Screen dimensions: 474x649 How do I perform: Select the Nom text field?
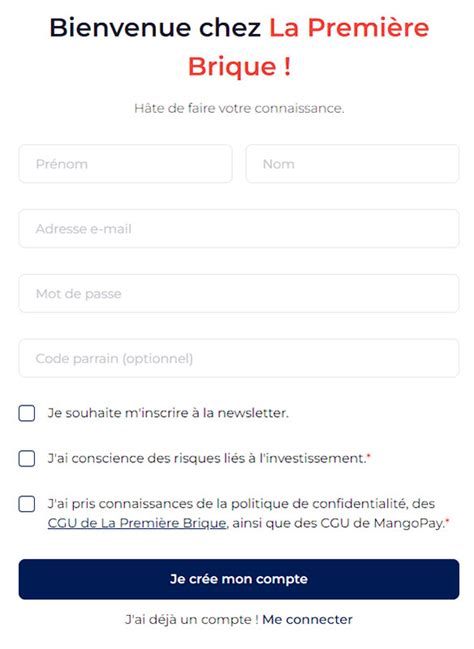[x=352, y=164]
